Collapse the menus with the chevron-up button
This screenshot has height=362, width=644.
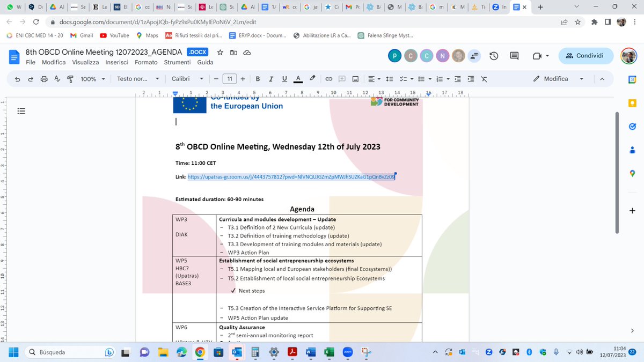(x=602, y=79)
